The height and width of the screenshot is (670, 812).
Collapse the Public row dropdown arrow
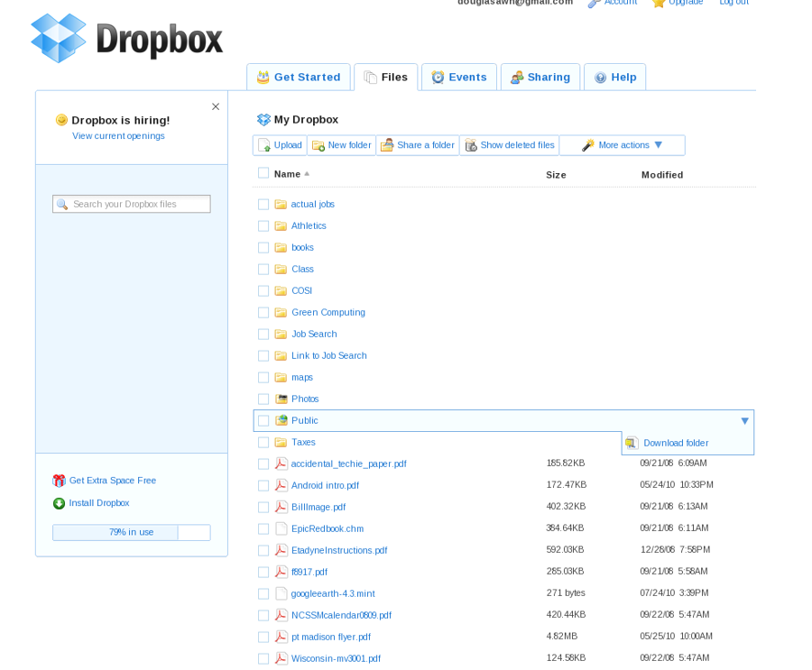point(744,421)
